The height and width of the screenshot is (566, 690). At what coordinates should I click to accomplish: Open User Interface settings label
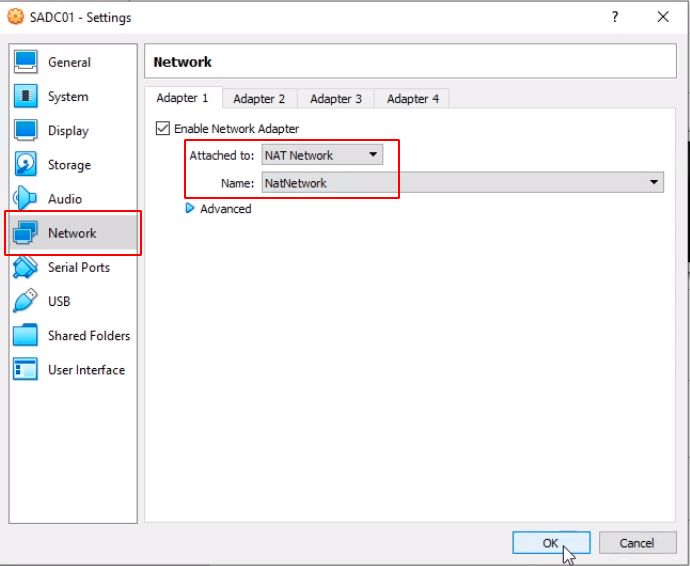pyautogui.click(x=86, y=370)
